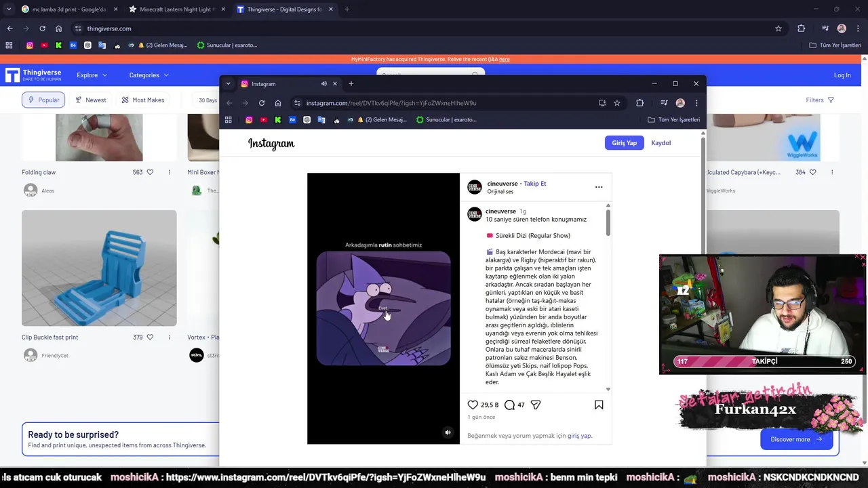Screen dimensions: 868x488
Task: Open the apps grid in Instagram window bookmarks bar
Action: pyautogui.click(x=229, y=120)
